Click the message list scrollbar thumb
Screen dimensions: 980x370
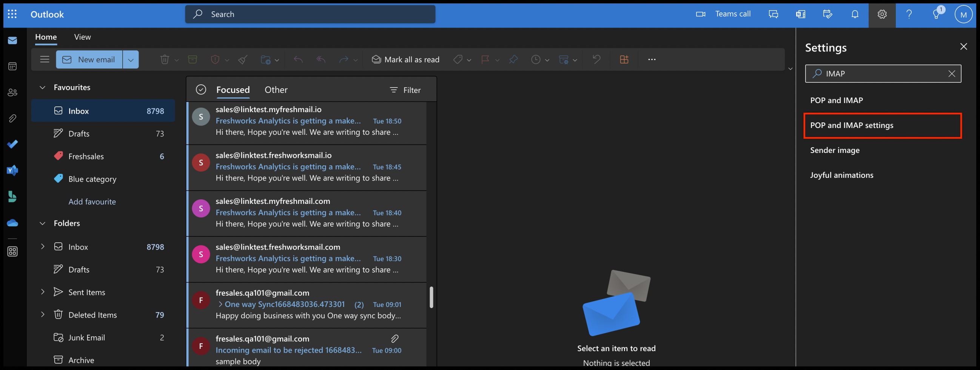coord(431,297)
